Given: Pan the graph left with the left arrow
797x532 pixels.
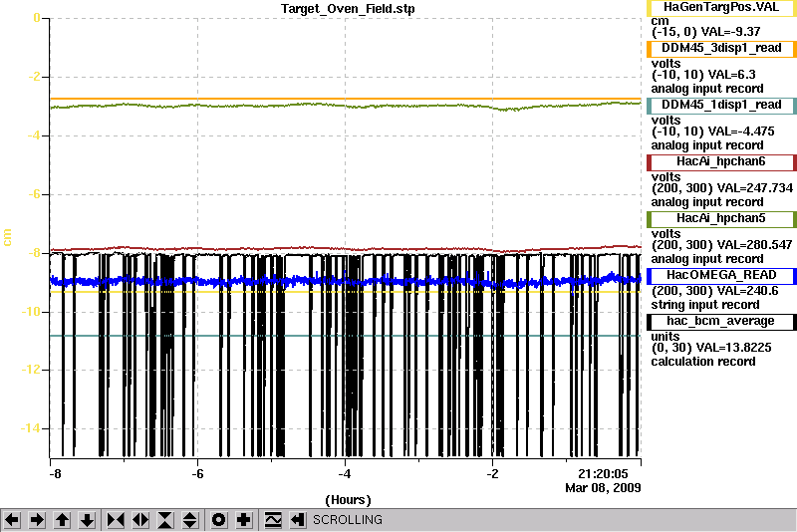Looking at the screenshot, I should coord(12,520).
